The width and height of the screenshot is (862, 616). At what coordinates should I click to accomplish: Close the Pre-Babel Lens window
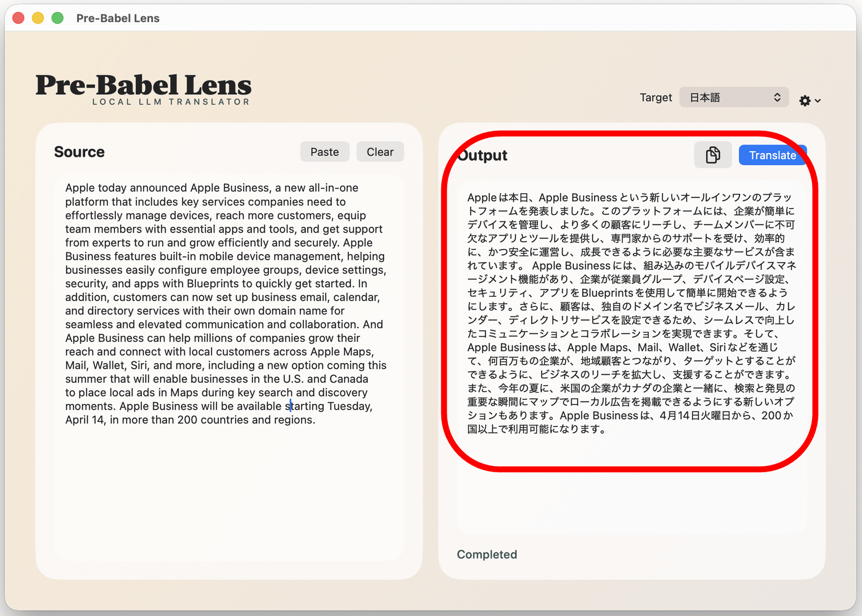click(19, 18)
